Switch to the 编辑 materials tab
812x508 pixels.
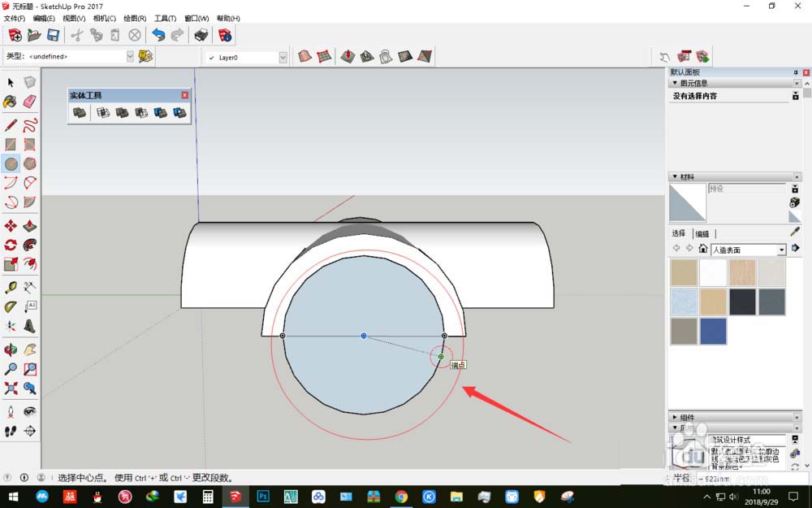(x=702, y=234)
